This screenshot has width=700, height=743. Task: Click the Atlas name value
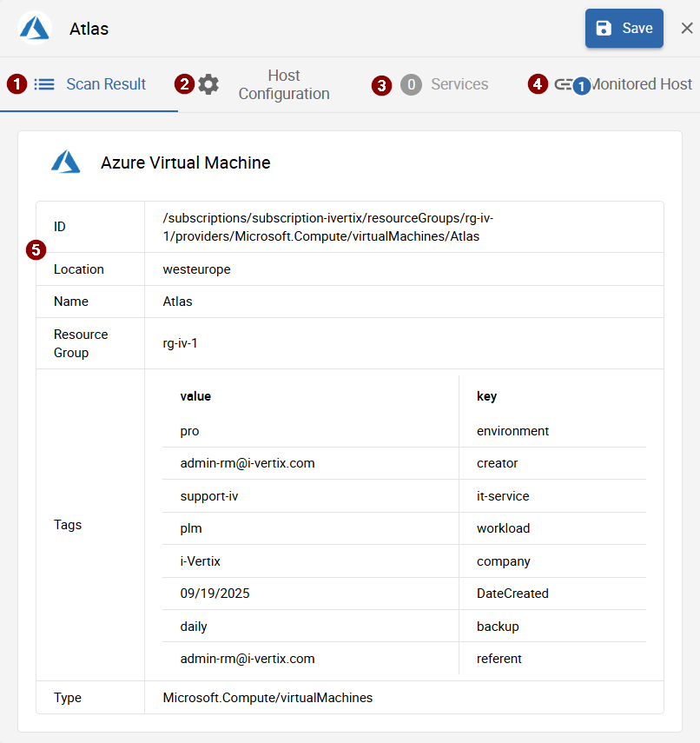pyautogui.click(x=177, y=302)
